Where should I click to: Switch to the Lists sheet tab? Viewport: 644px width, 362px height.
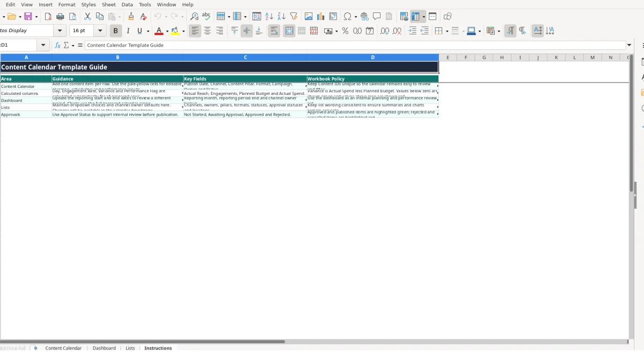point(130,348)
